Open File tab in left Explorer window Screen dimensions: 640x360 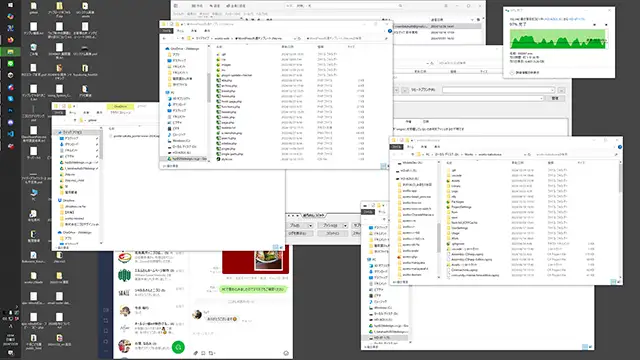tap(59, 113)
